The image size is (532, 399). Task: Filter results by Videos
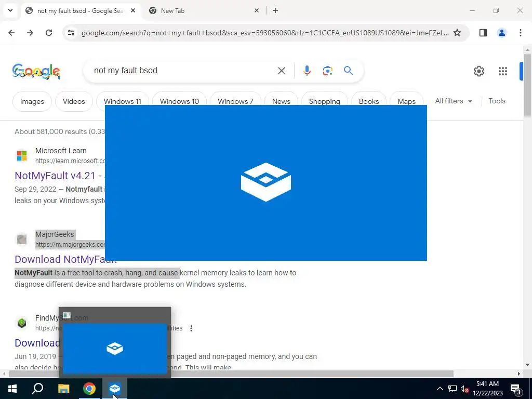pyautogui.click(x=74, y=101)
